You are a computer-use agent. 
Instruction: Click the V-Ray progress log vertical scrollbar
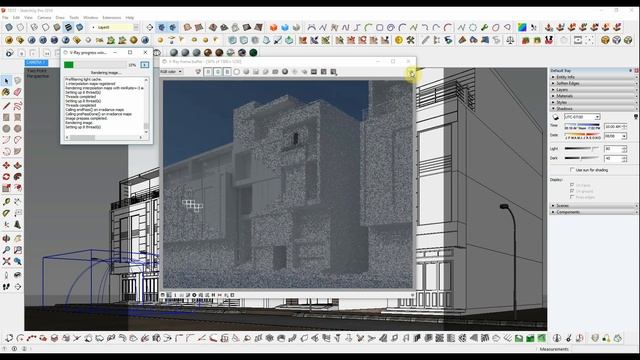click(x=146, y=105)
